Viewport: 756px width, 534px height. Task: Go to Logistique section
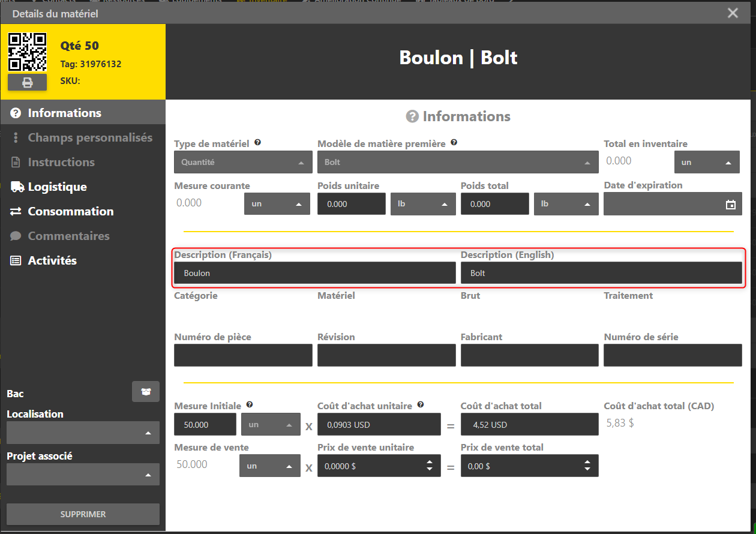(83, 187)
